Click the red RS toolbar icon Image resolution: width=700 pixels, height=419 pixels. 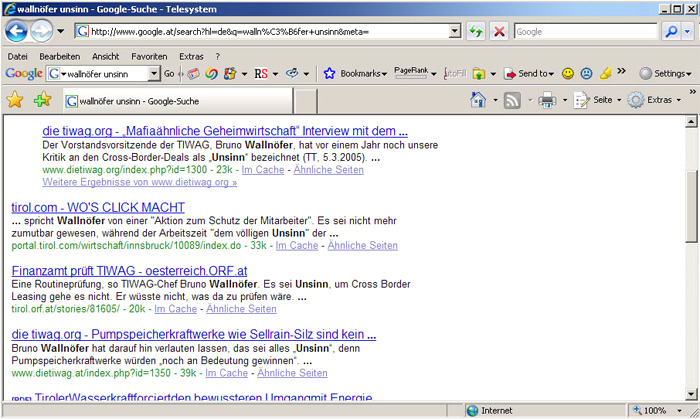261,74
